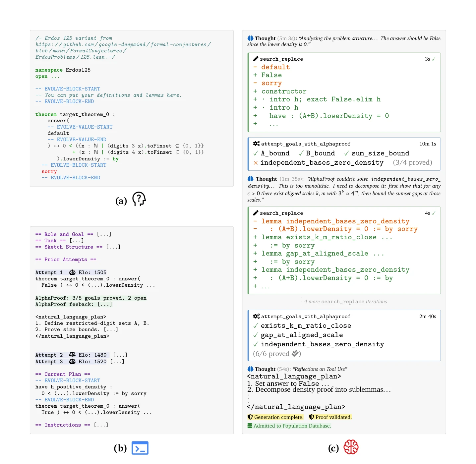Click the scale icon beside Attempt 3 Elo 1520

point(72,361)
